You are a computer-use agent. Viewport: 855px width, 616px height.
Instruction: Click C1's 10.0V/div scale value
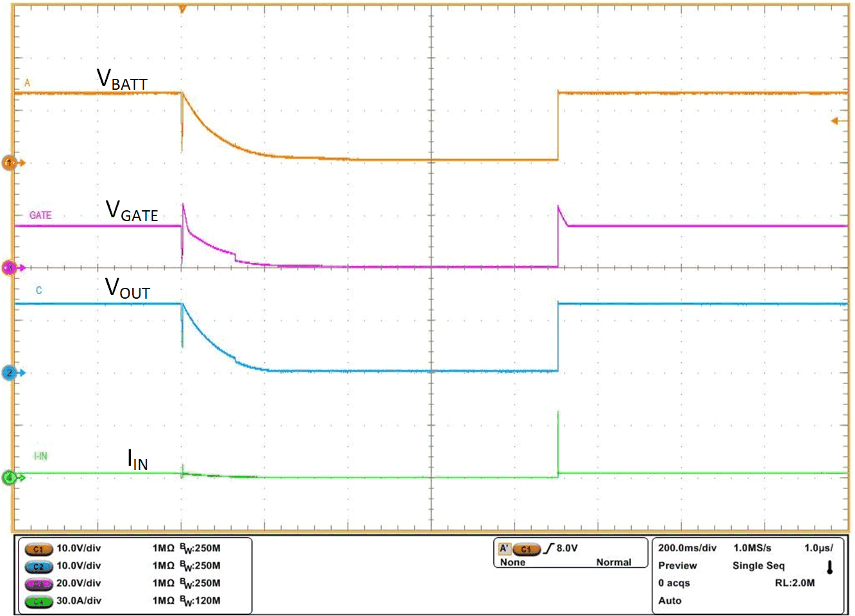coord(79,548)
